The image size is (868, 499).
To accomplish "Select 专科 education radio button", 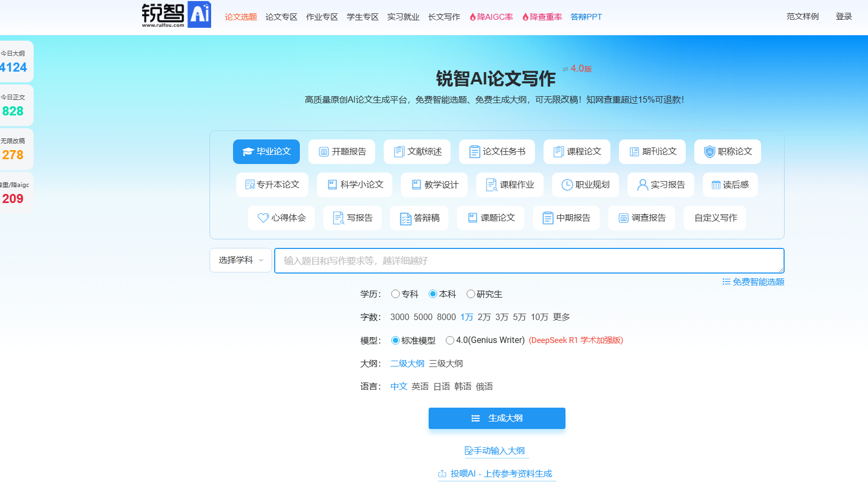I will (396, 294).
